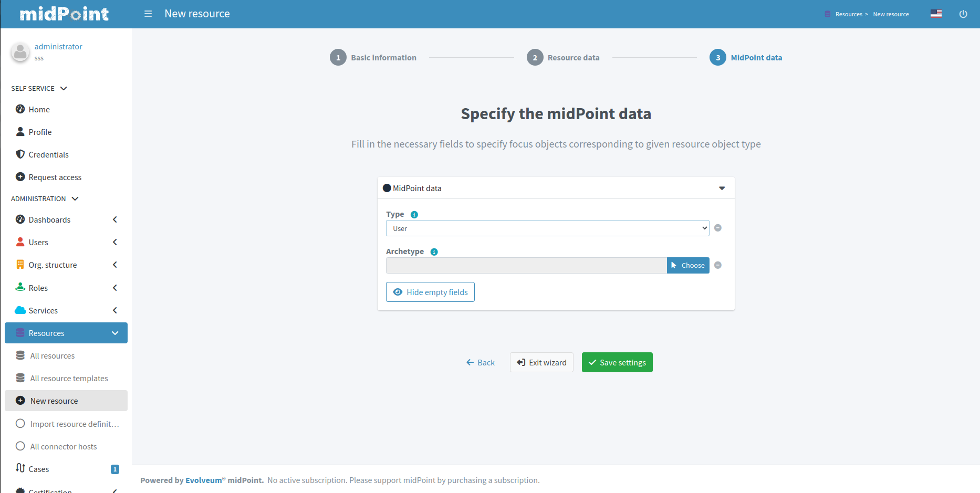Click the Archetype info icon
Viewport: 980px width, 493px height.
point(434,252)
